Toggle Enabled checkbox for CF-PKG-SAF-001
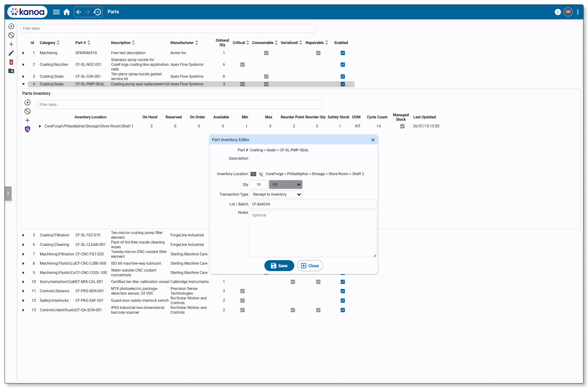Viewport: 588px width, 388px height. point(343,301)
